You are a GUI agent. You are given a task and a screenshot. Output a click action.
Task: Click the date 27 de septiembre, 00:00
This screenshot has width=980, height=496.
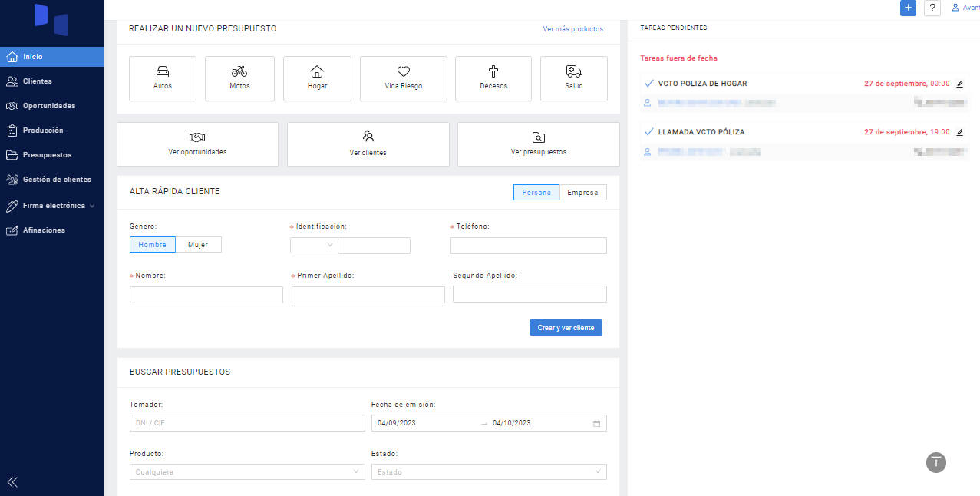coord(906,84)
